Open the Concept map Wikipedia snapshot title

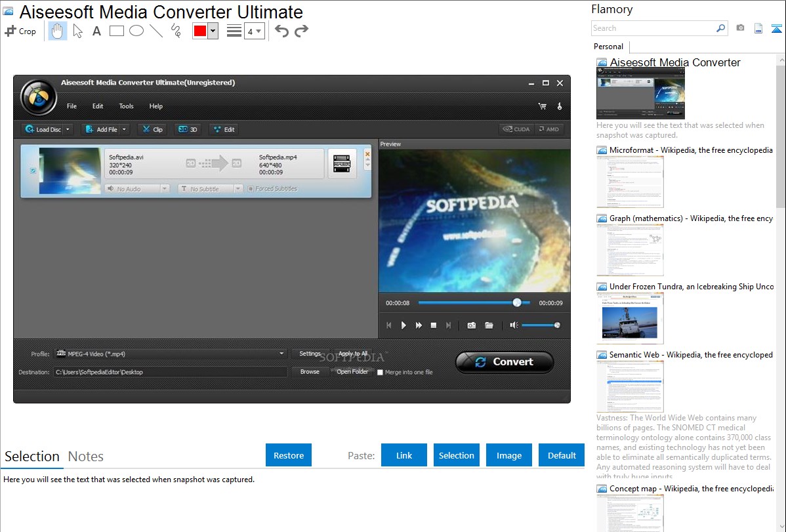(x=692, y=489)
